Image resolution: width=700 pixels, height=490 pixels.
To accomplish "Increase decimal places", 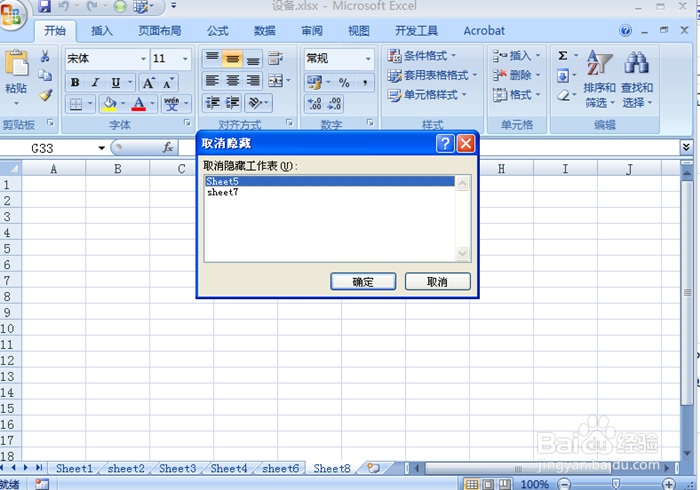I will tap(315, 104).
